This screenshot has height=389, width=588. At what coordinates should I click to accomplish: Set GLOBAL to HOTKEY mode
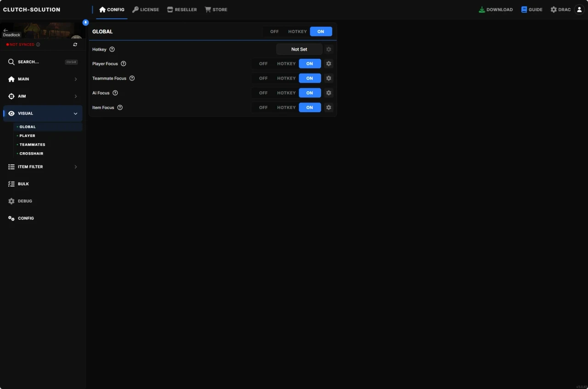[x=297, y=32]
